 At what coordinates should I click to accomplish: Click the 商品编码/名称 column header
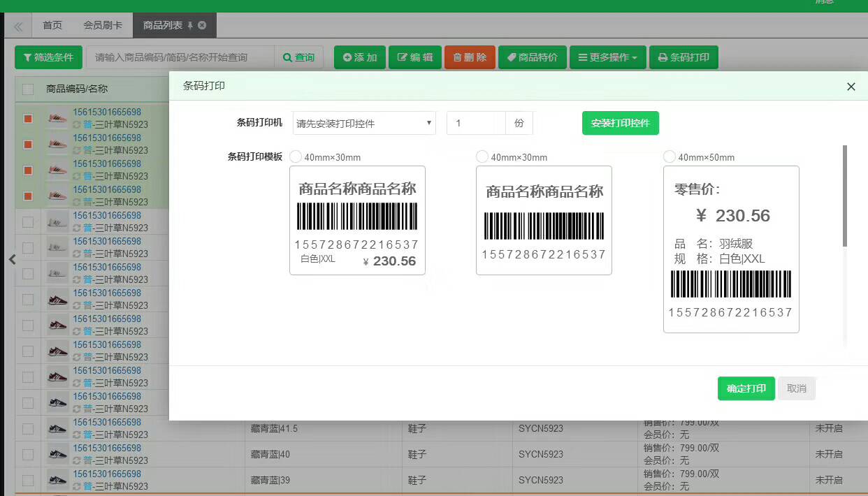click(77, 89)
